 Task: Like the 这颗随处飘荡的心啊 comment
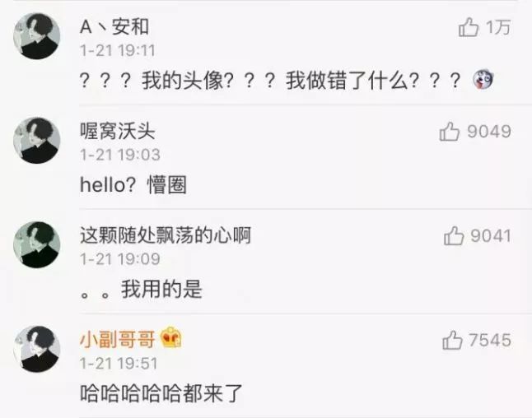[454, 235]
